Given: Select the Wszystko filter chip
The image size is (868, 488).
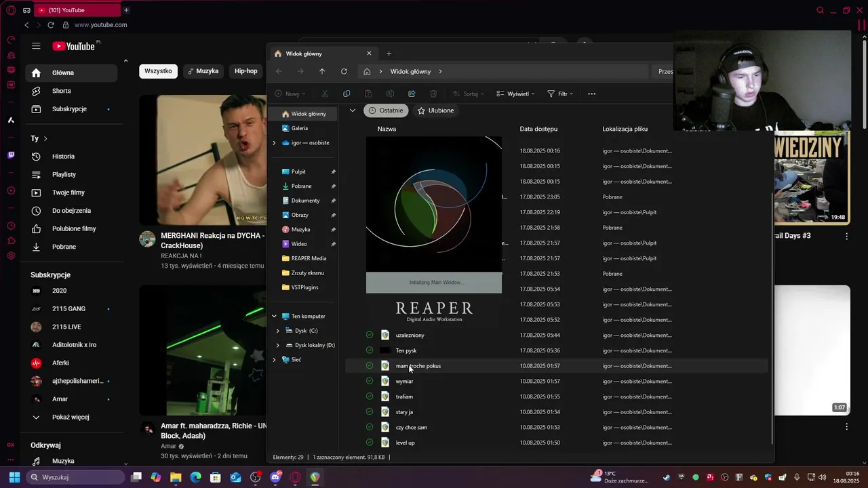Looking at the screenshot, I should pos(158,70).
